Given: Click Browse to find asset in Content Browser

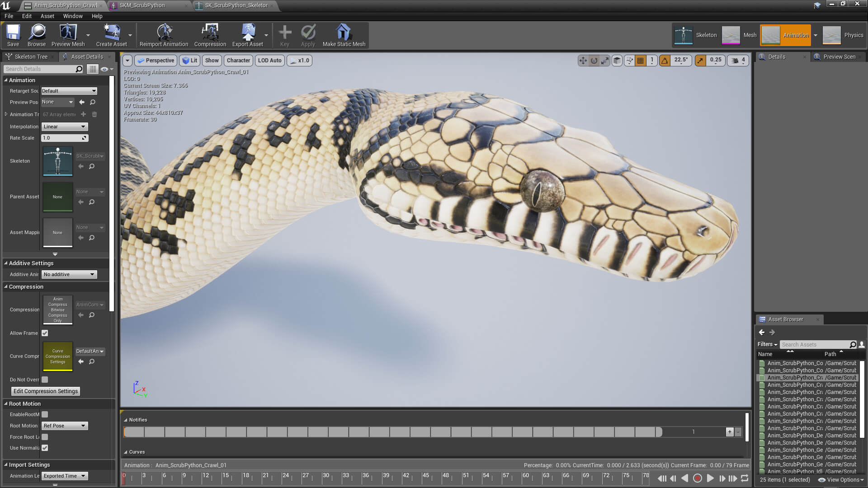Looking at the screenshot, I should coord(37,35).
